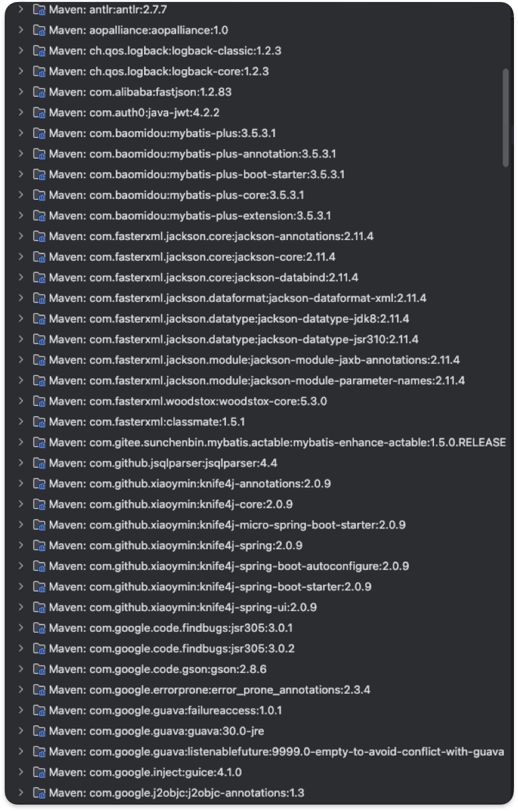This screenshot has width=518, height=812.
Task: Expand the knife4j-spring-ui:2.0.9 node
Action: tap(21, 607)
